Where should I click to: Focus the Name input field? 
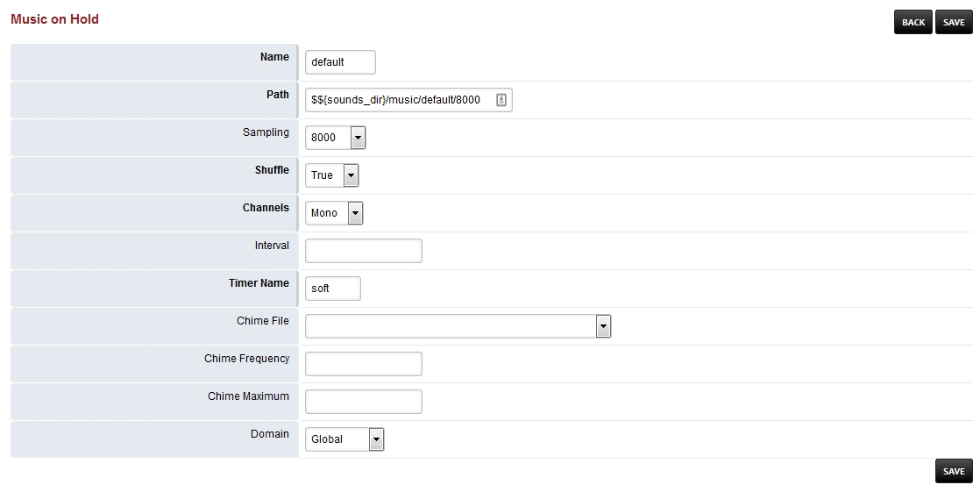pos(340,62)
